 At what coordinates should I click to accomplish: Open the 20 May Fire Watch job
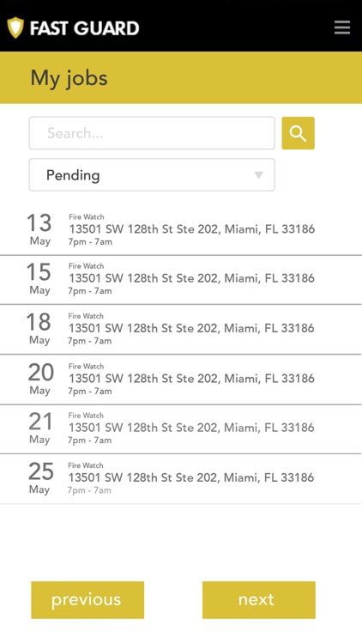pos(181,380)
